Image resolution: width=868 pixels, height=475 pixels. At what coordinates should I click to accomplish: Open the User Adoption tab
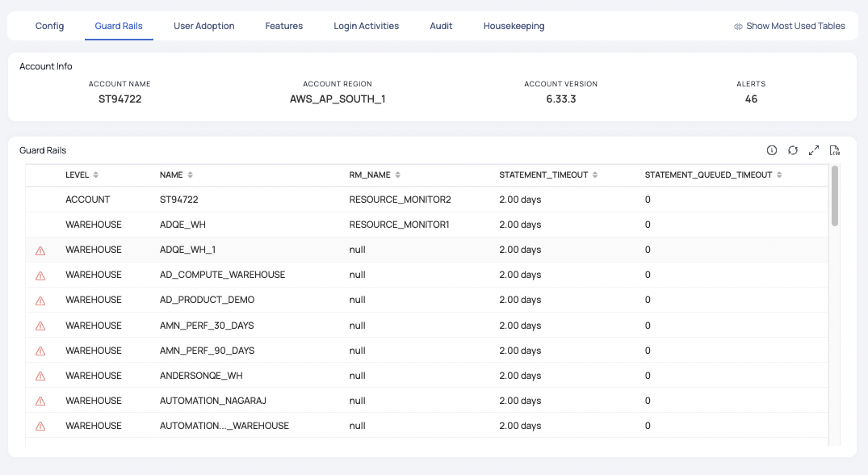tap(203, 26)
